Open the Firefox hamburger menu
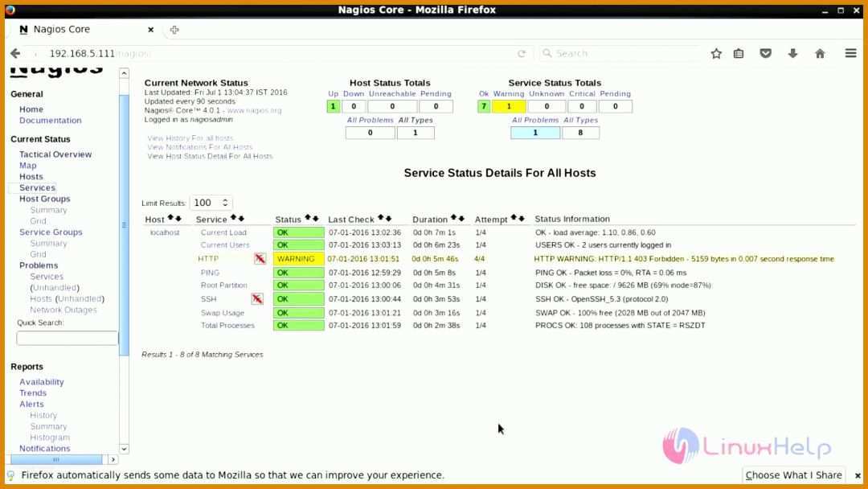The image size is (868, 489). click(x=851, y=53)
